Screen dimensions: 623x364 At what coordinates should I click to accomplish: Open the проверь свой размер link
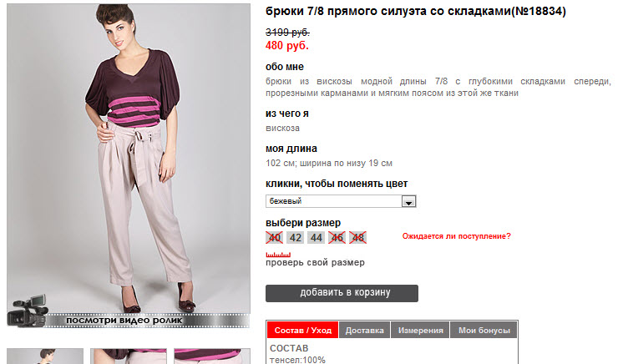pos(315,263)
